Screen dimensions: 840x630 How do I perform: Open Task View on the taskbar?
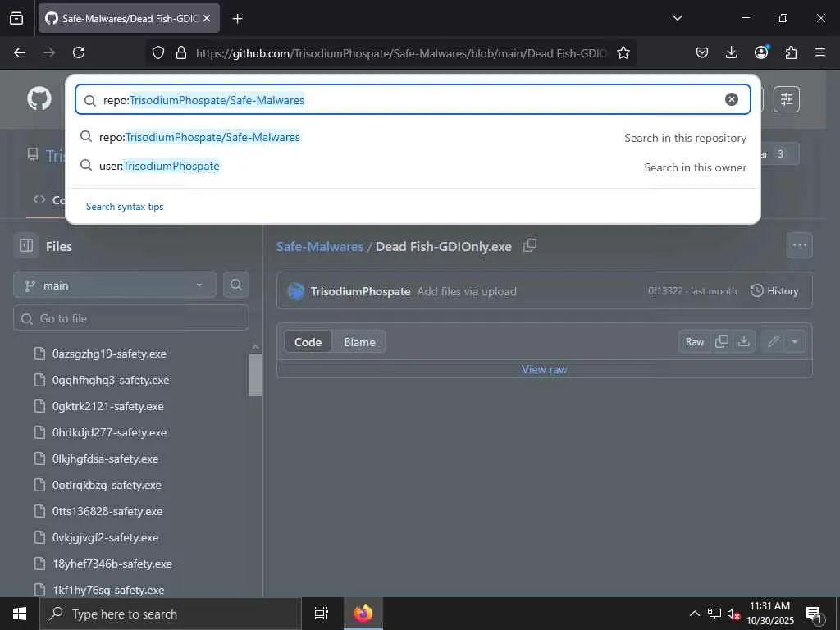321,614
